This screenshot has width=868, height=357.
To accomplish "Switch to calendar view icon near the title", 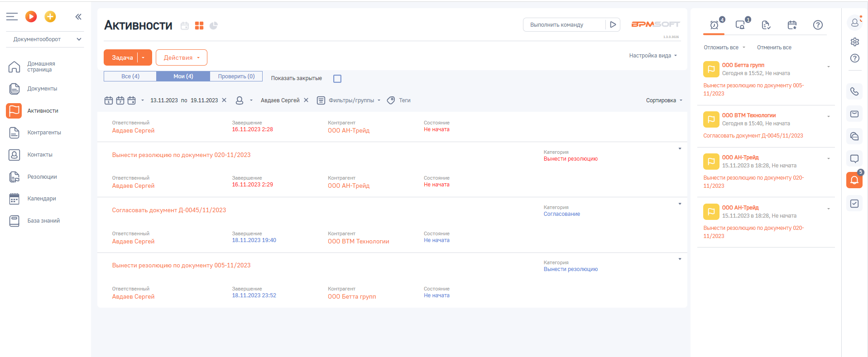I will [185, 26].
